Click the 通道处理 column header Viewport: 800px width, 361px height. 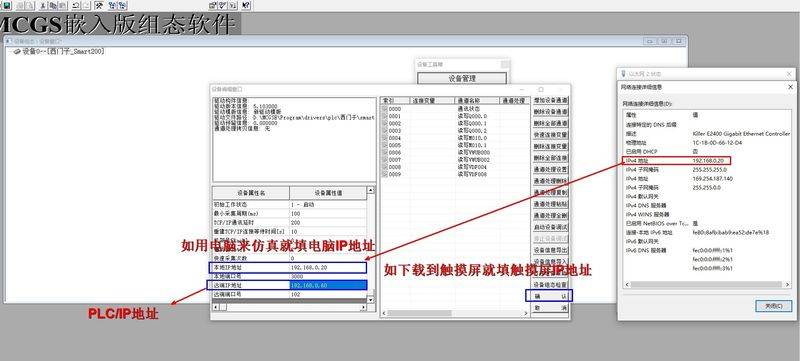click(514, 101)
